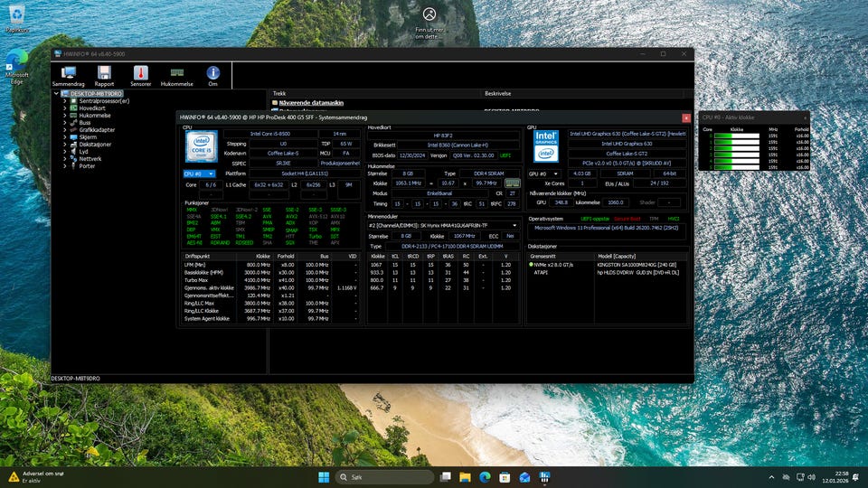Screen dimensions: 868x488
Task: Expand the Sentralprosessor(er) tree node
Action: [65, 101]
